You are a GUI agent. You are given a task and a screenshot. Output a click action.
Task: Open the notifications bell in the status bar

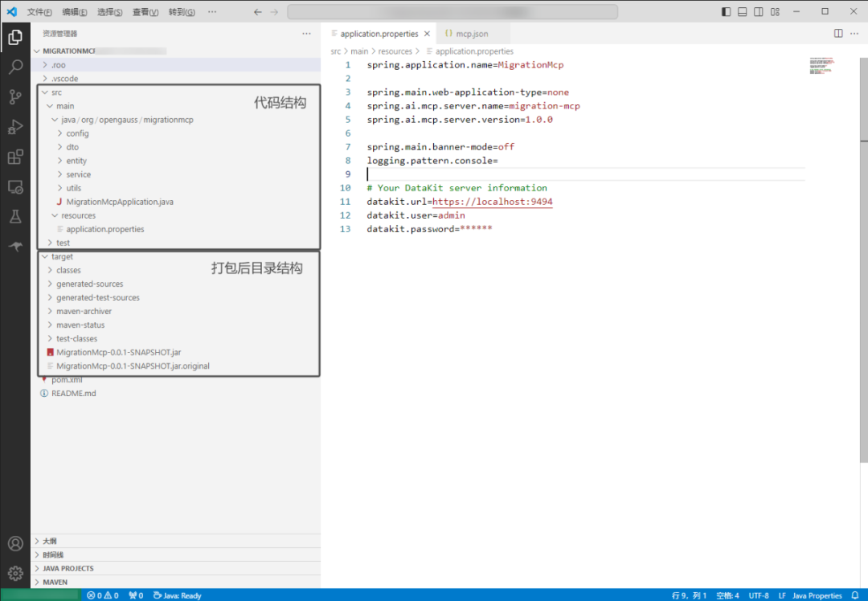[x=854, y=595]
